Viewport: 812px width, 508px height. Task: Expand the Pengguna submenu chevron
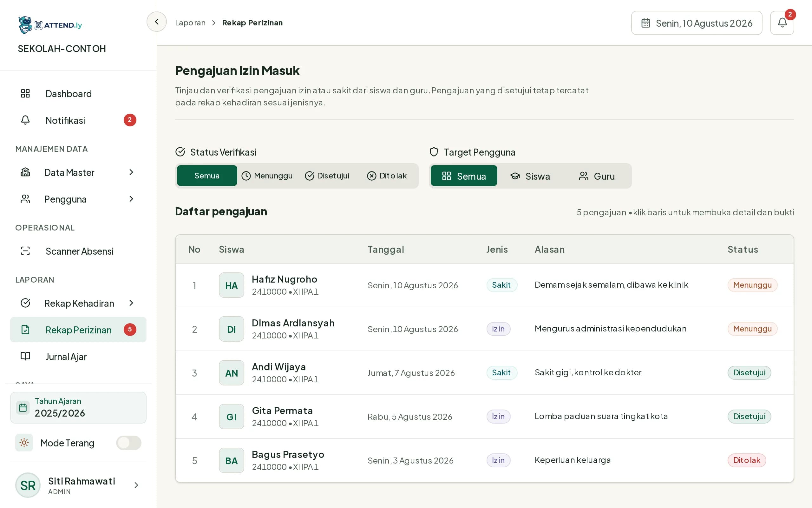coord(131,199)
